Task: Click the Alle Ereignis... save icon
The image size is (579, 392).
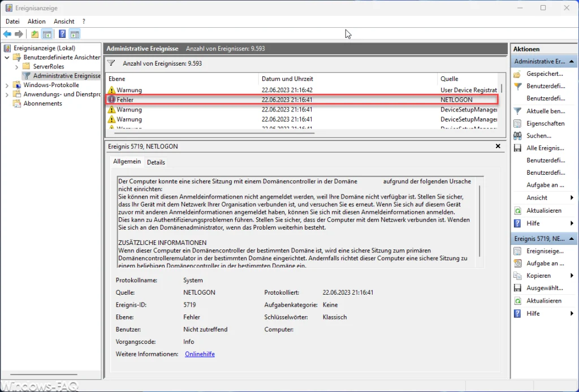Action: (x=518, y=148)
